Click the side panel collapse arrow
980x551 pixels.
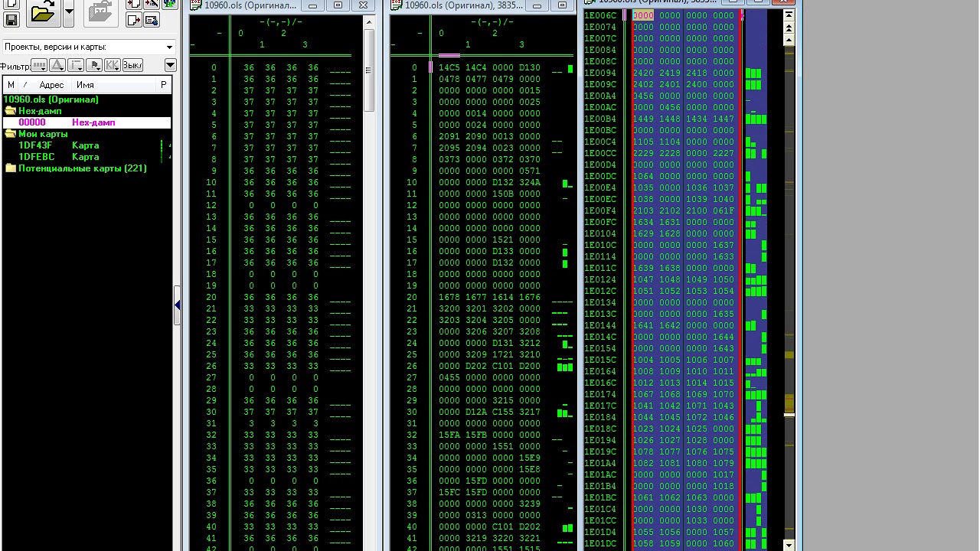point(178,305)
